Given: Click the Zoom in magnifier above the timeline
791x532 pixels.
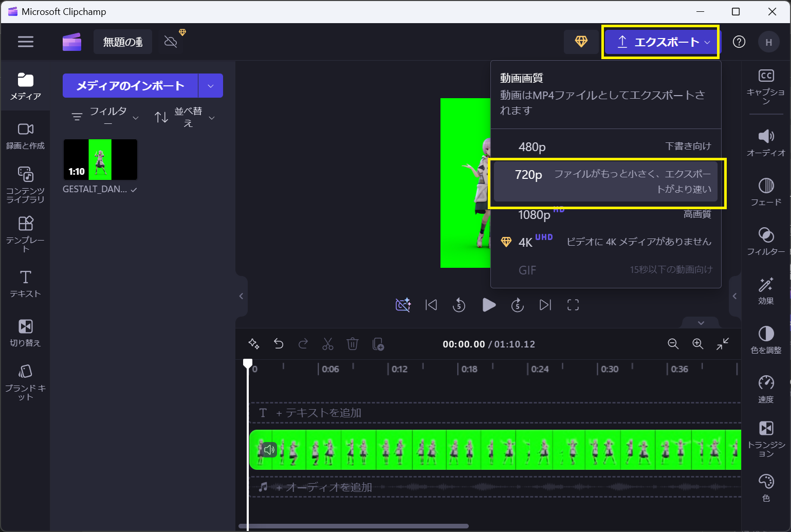Looking at the screenshot, I should (698, 344).
